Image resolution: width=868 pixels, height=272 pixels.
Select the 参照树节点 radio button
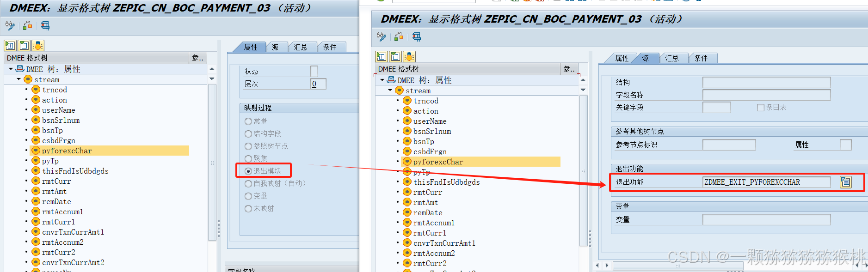pyautogui.click(x=248, y=146)
